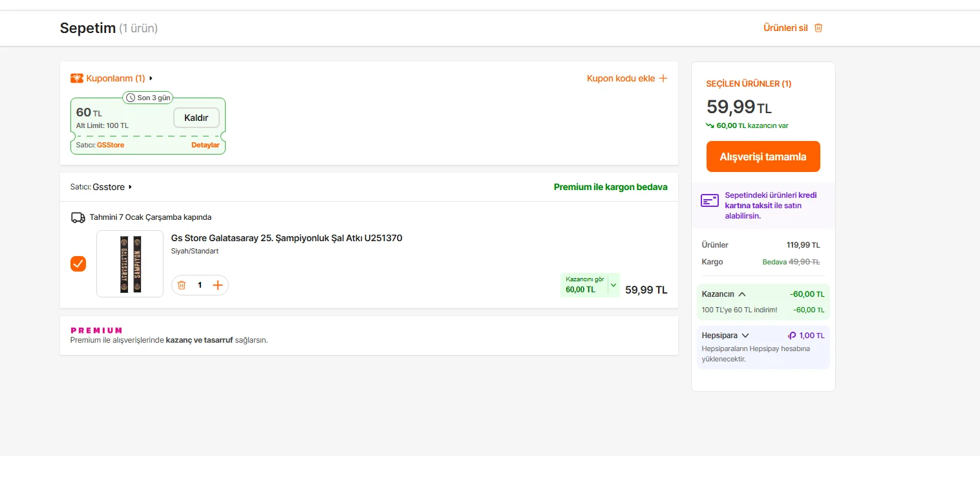Viewport: 980px width, 483px height.
Task: Click the Hepsipara purple coin icon
Action: coord(792,336)
